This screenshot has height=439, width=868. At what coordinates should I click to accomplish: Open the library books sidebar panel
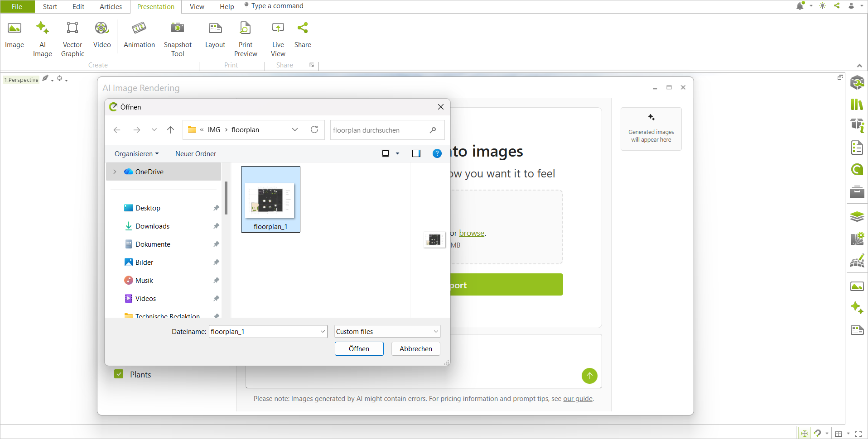[x=857, y=105]
